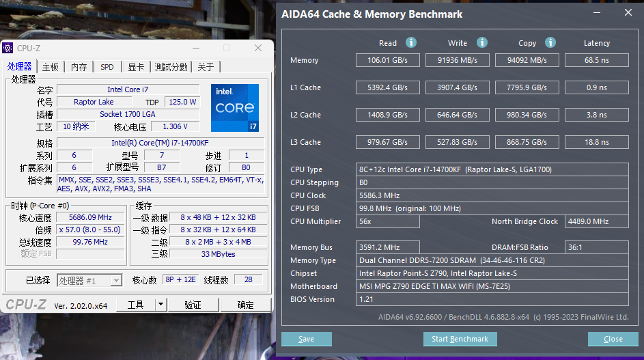Click the Memory Write 91936 MB/s cell
The height and width of the screenshot is (360, 644).
click(457, 60)
